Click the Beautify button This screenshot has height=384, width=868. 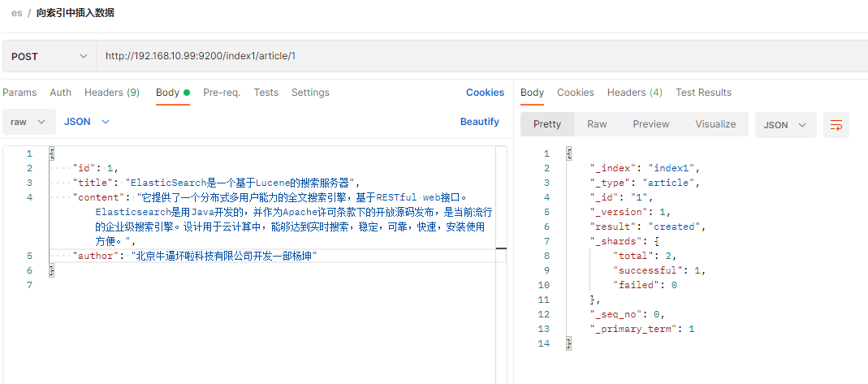(x=480, y=122)
